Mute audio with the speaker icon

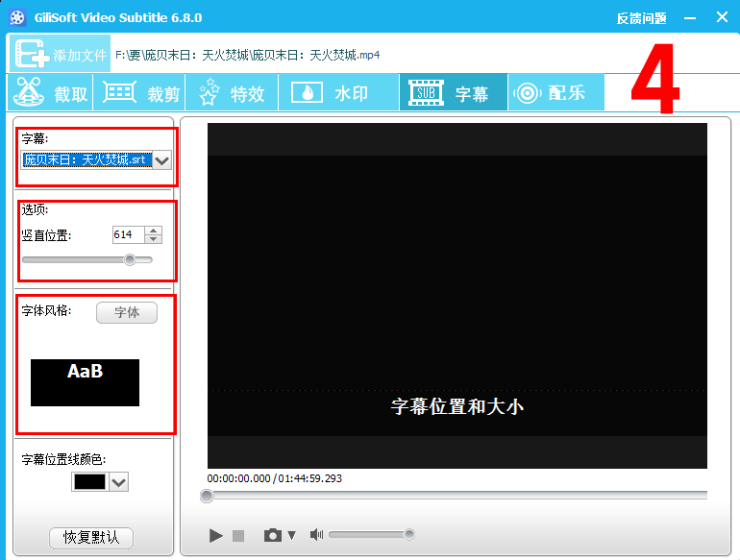coord(316,535)
